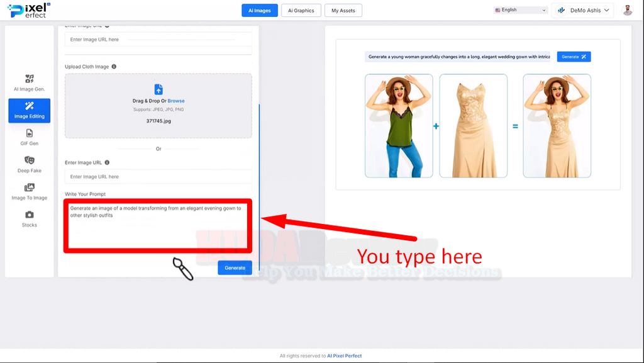
Task: Open the AI Image Gen. sidebar tool
Action: click(29, 83)
